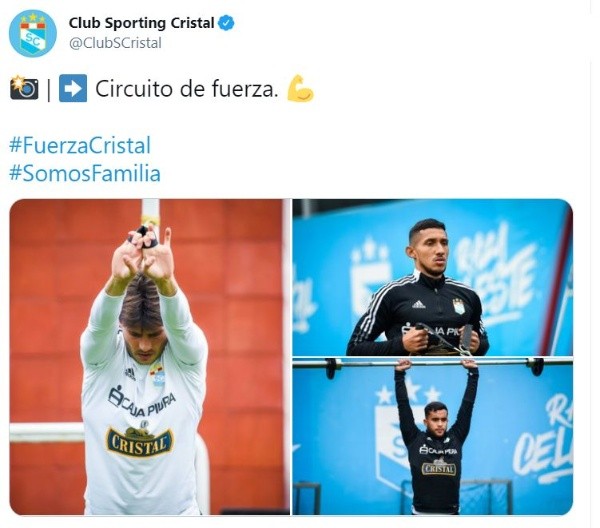Screen dimensions: 600x528
Task: Open the #FuerzaCristal hashtag
Action: click(80, 145)
